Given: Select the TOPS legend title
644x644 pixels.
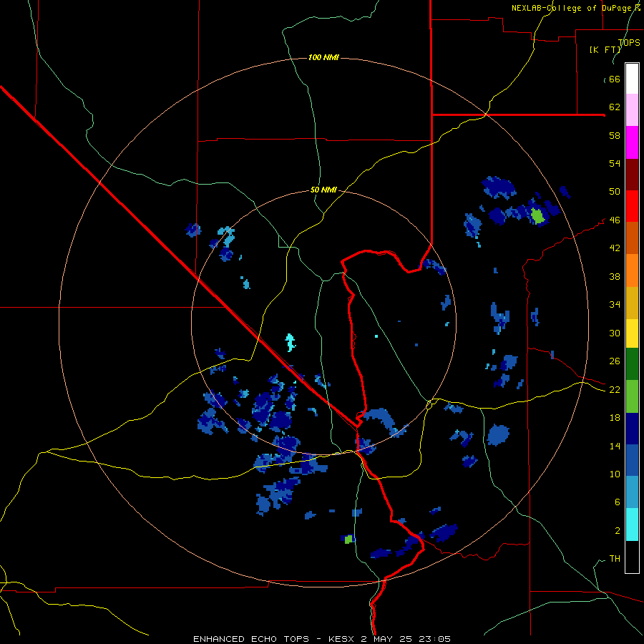Looking at the screenshot, I should point(629,42).
